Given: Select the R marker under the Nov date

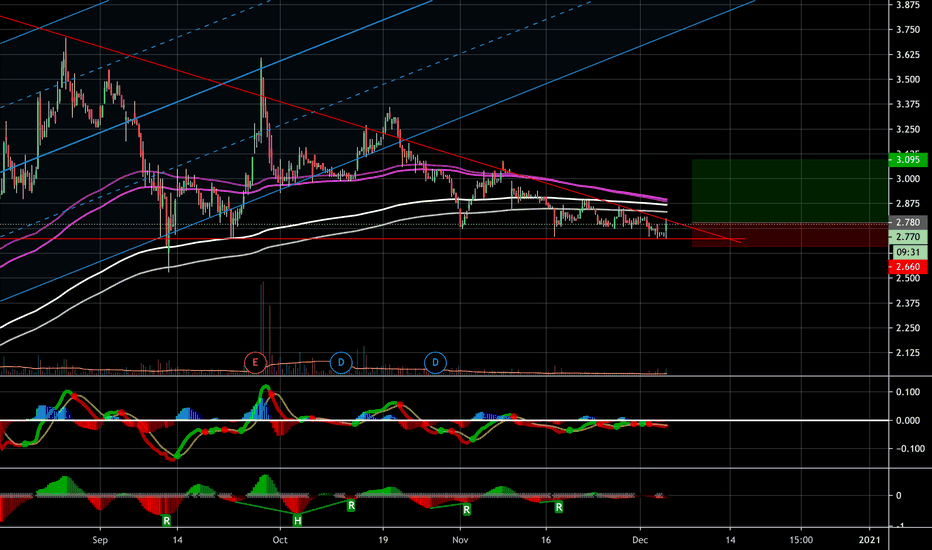Looking at the screenshot, I should (467, 510).
